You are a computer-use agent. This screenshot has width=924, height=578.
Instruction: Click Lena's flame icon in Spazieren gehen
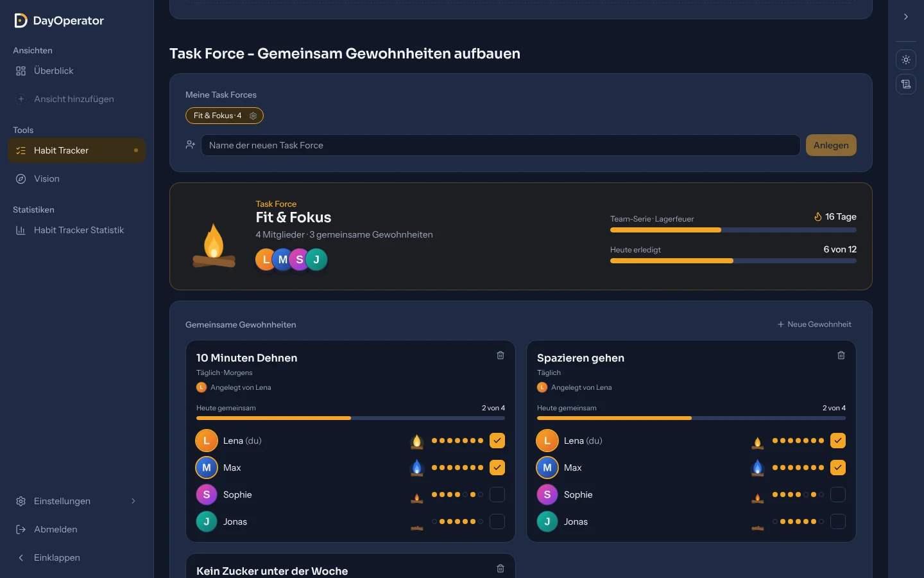758,442
